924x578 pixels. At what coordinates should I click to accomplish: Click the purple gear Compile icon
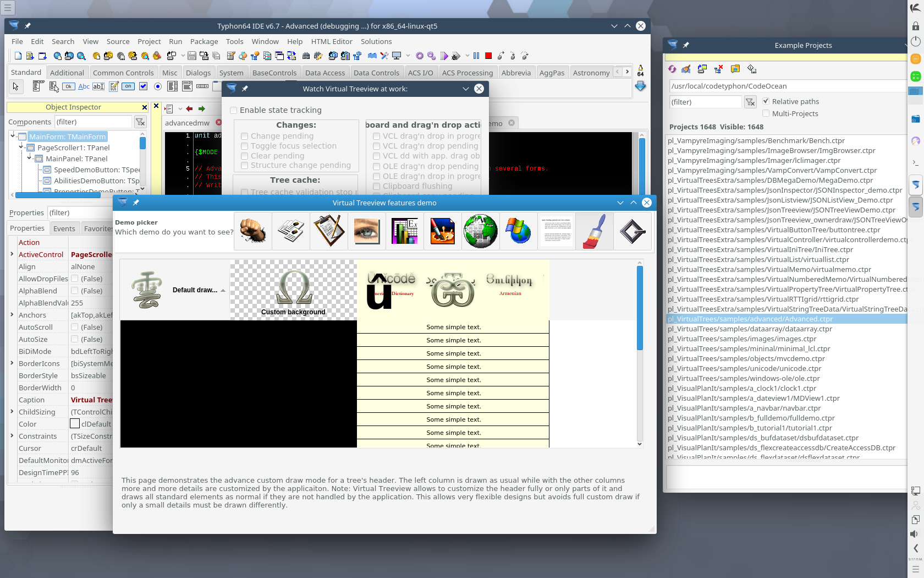click(x=420, y=56)
